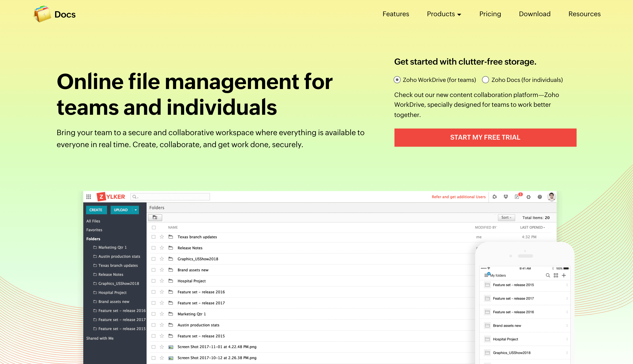Click Screen Shot 2017-11-01 at 4.22.48 PM.png name

coord(217,347)
